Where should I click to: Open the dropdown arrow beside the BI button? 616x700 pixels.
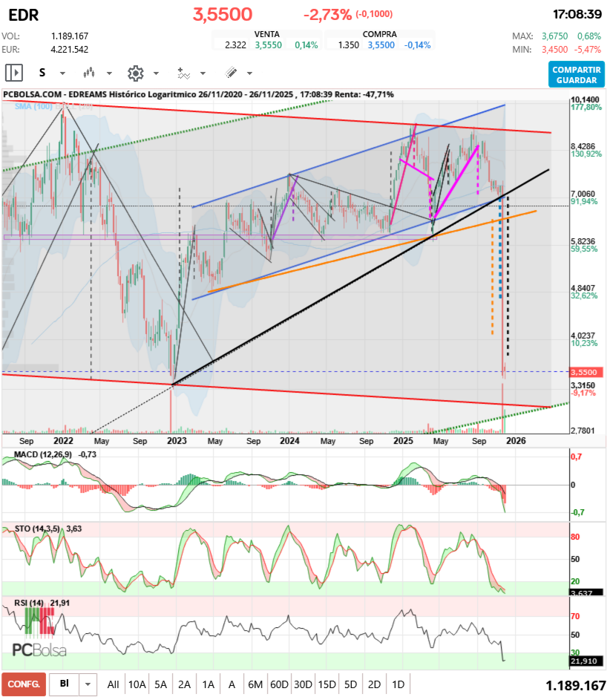(88, 684)
